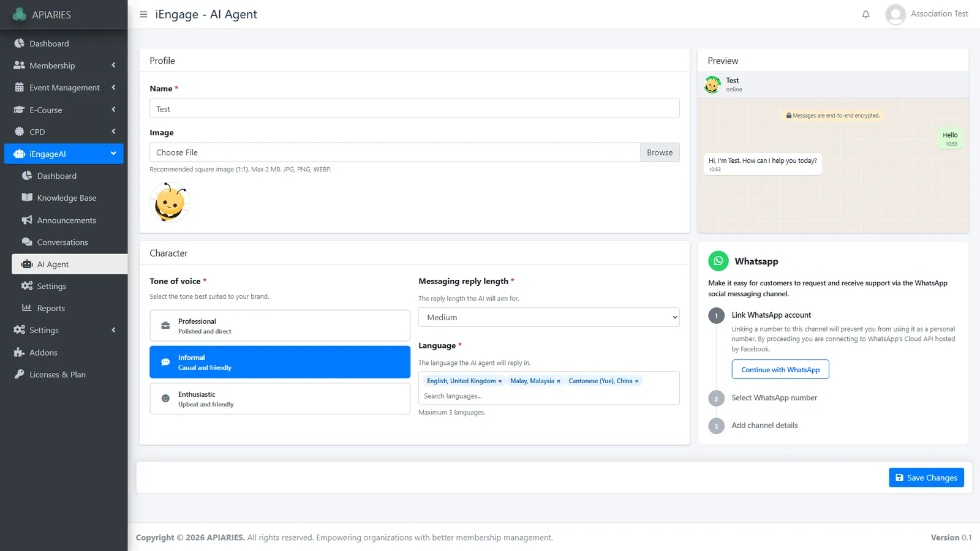
Task: Click the Conversations chat bubbles icon
Action: [27, 242]
